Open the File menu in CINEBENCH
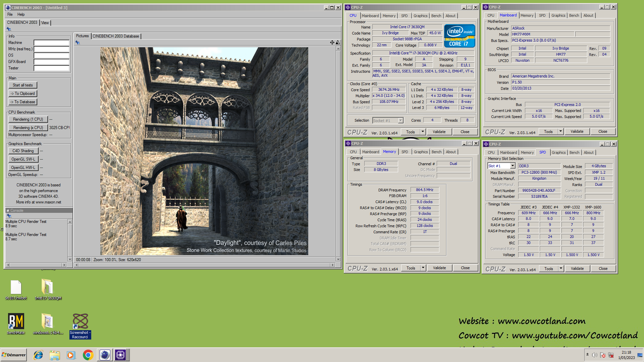Viewport: 644px width, 362px height. pos(10,14)
